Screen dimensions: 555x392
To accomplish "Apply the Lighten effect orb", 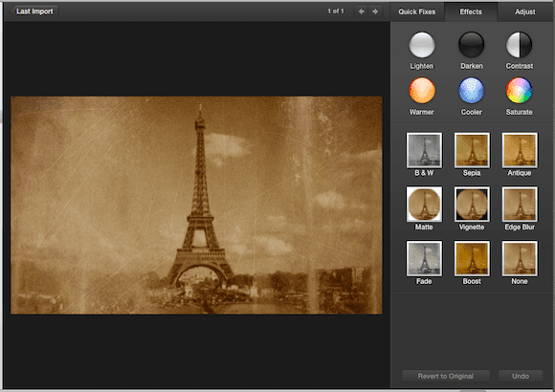I will tap(422, 45).
